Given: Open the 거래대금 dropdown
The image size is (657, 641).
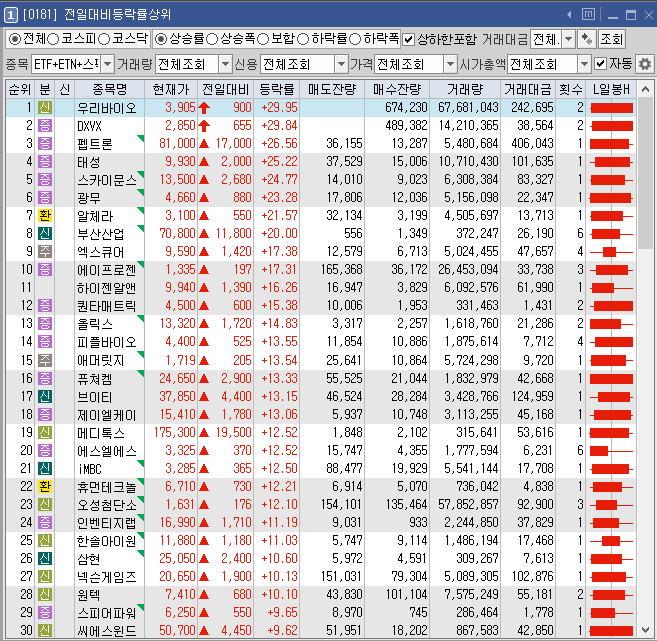Looking at the screenshot, I should tap(569, 40).
